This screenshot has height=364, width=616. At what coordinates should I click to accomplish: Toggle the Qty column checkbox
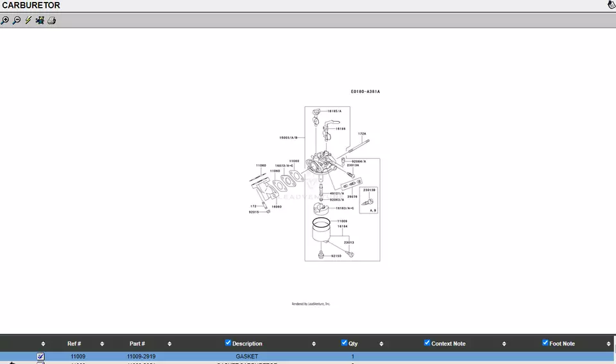tap(344, 343)
